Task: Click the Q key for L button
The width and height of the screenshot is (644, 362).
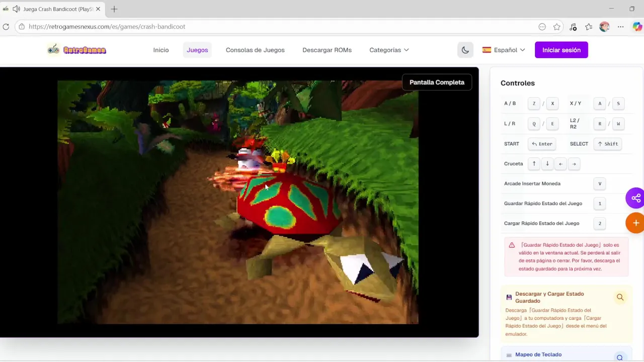Action: point(534,124)
